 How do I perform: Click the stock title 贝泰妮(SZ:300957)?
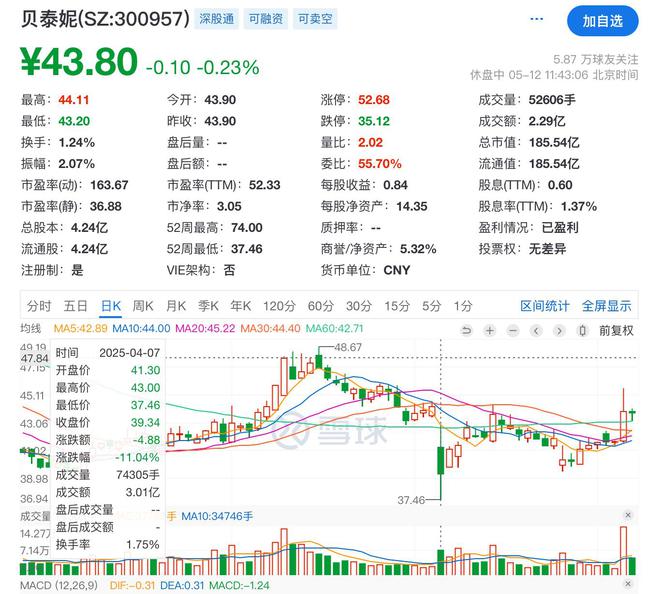click(105, 19)
